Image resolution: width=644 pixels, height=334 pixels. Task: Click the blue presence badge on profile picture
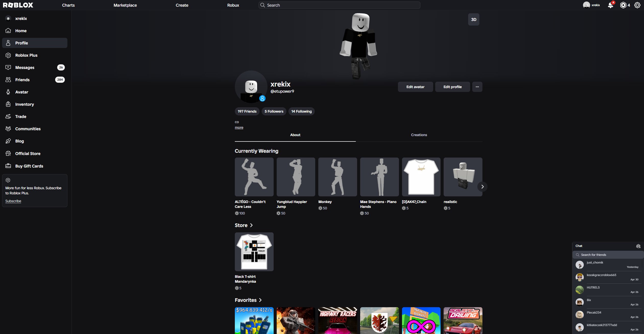pos(262,98)
